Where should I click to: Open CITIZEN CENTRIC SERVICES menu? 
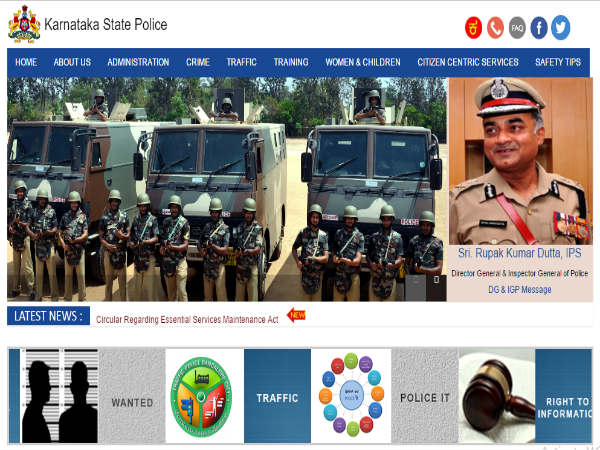pos(468,62)
